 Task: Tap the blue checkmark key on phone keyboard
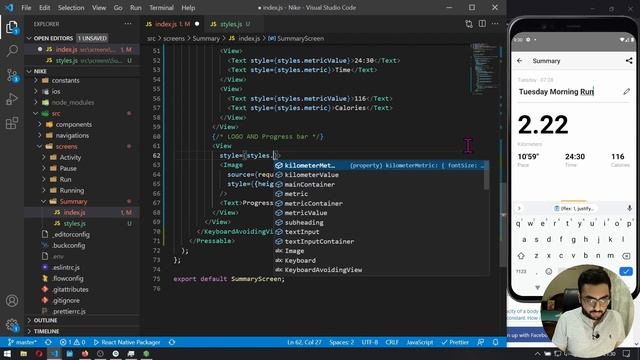626,271
